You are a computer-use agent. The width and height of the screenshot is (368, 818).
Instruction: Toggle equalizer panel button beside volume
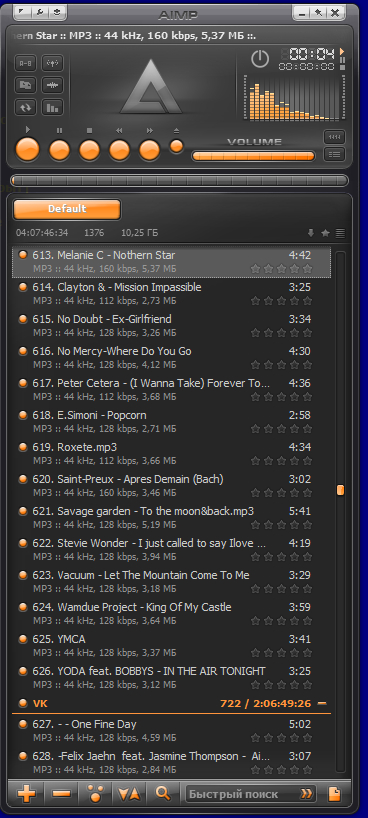334,137
